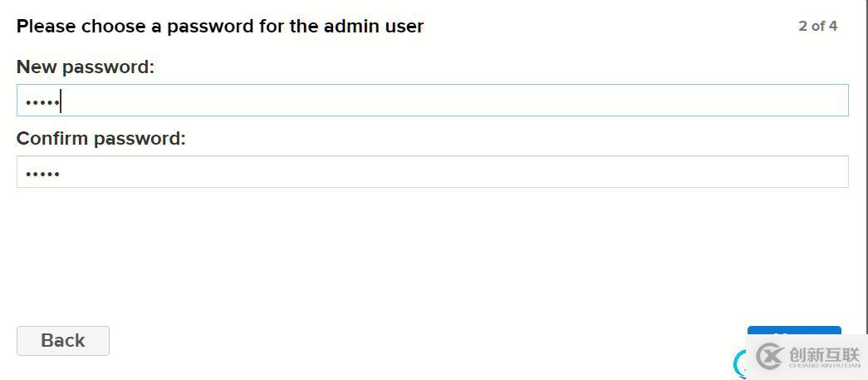Click empty space inside the New password box
Viewport: 868px width, 380px height.
pyautogui.click(x=498, y=101)
